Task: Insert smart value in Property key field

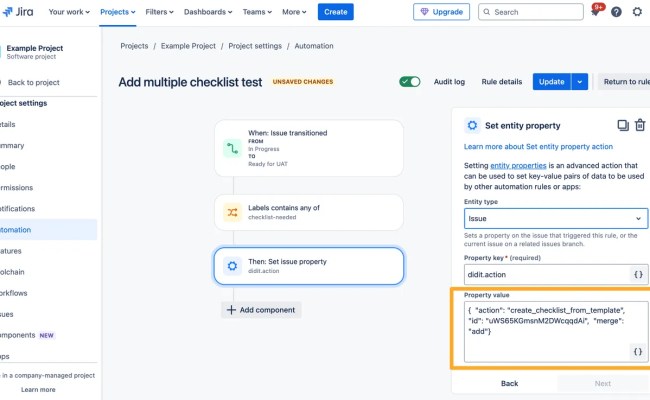Action: click(x=638, y=274)
